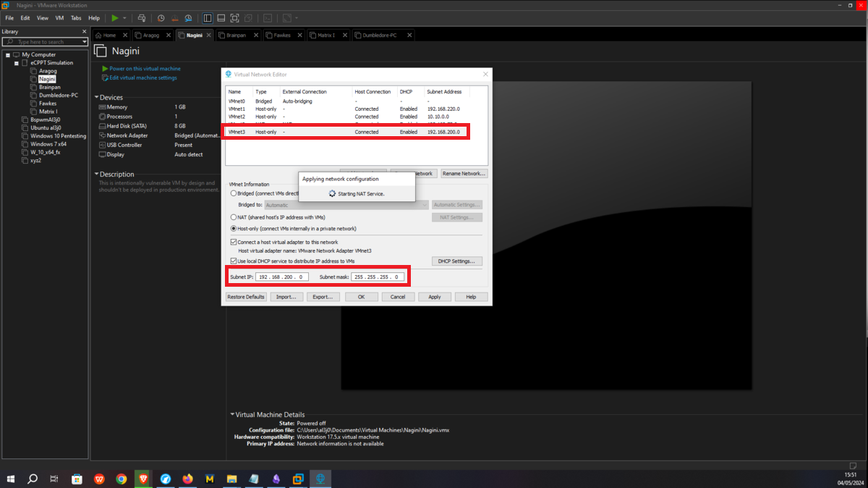Toggle Use local DHCP service checkbox
Viewport: 868px width, 488px height.
tap(233, 261)
